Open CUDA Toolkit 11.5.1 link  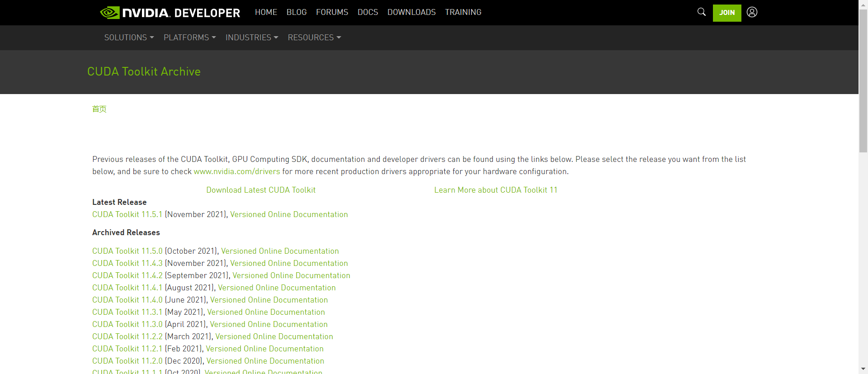[x=127, y=214]
